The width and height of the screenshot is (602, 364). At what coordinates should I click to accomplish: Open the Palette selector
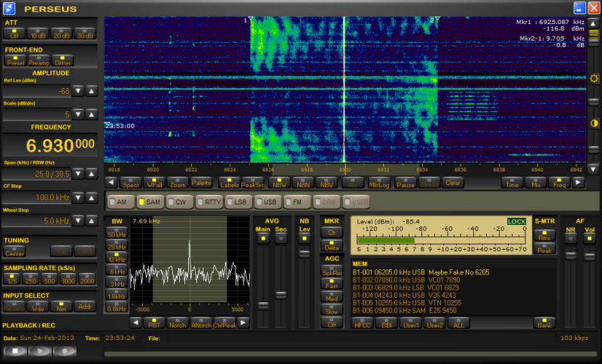[201, 183]
